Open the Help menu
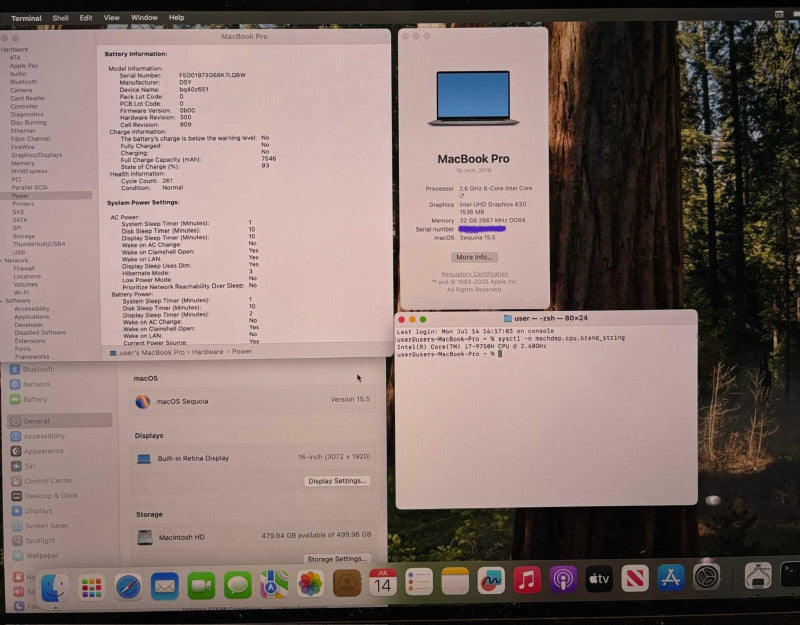800x625 pixels. pyautogui.click(x=177, y=17)
